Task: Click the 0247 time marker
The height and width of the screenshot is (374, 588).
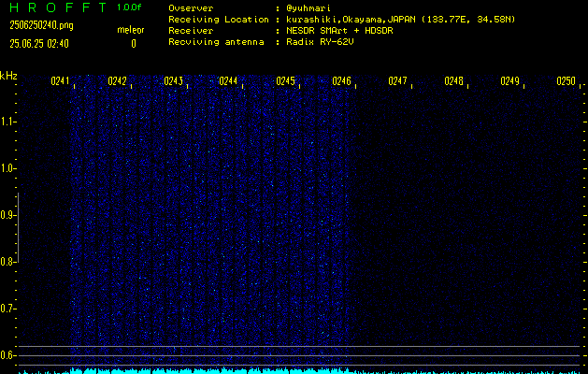Action: point(397,81)
